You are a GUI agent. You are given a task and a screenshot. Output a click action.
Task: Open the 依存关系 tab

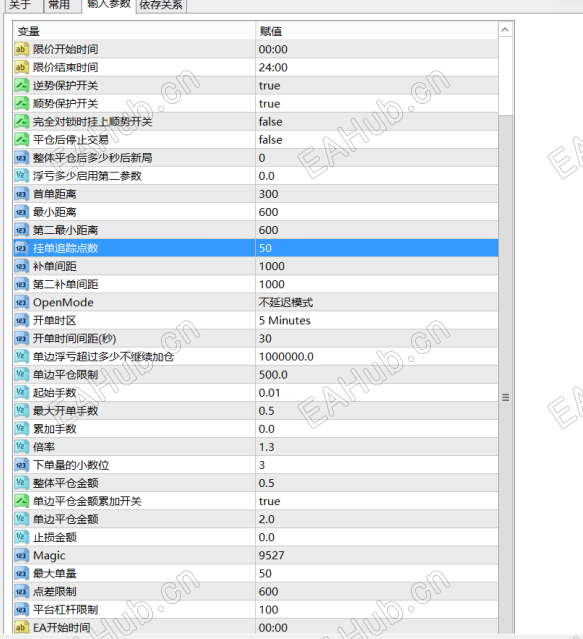(x=161, y=5)
